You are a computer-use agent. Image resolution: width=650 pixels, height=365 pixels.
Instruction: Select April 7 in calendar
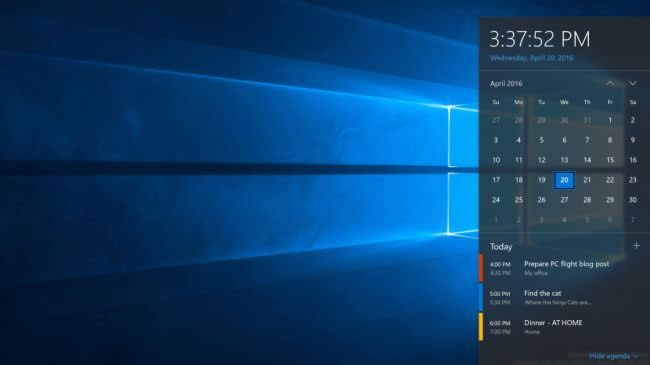click(587, 140)
